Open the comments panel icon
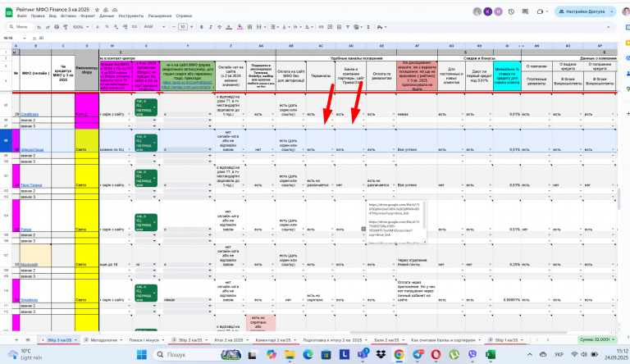Screen dimensions: 630x364 525,11
